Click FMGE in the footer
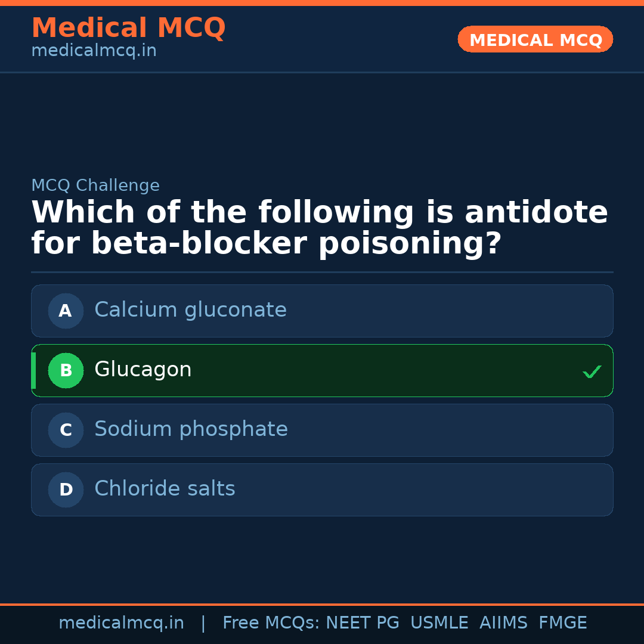644x644 pixels. pos(563,623)
